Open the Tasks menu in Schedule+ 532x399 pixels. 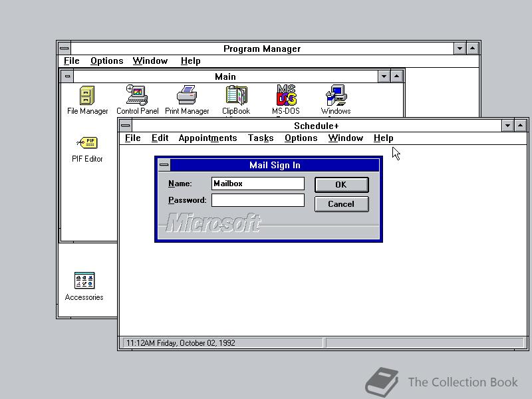[x=260, y=138]
